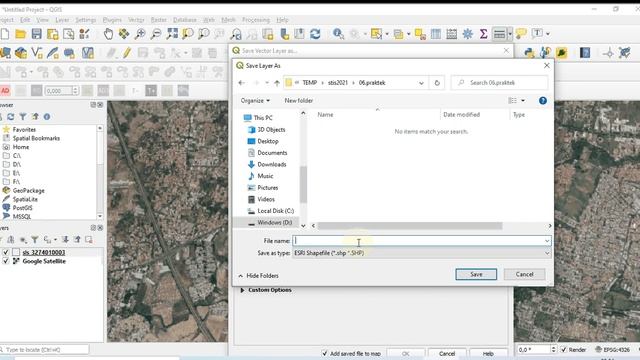Open Field Calculator icon
The image size is (640, 360).
(451, 34)
